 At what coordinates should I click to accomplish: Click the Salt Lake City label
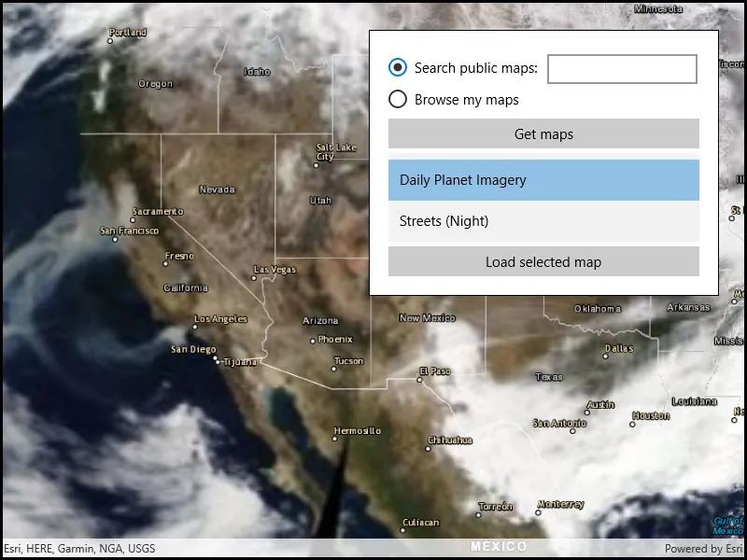coord(336,152)
